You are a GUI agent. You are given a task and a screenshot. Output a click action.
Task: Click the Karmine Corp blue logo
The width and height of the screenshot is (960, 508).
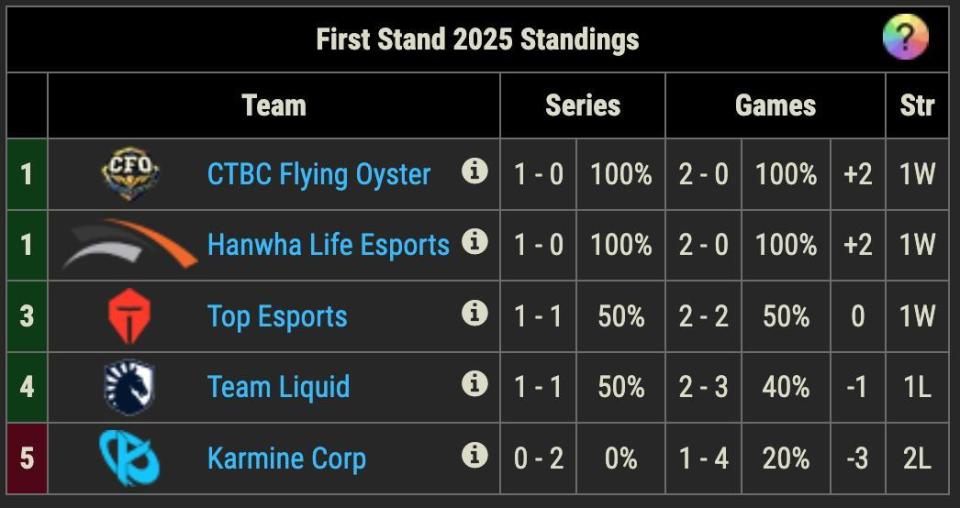[x=130, y=458]
